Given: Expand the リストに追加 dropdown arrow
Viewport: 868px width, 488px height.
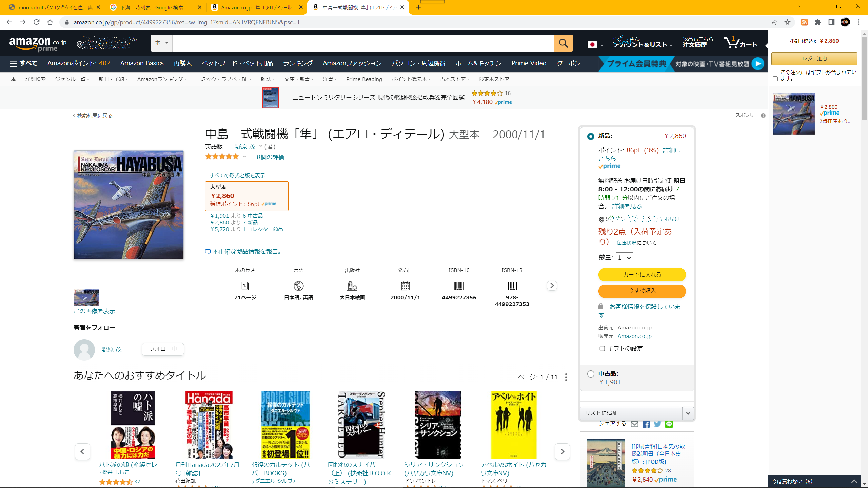Looking at the screenshot, I should point(688,413).
